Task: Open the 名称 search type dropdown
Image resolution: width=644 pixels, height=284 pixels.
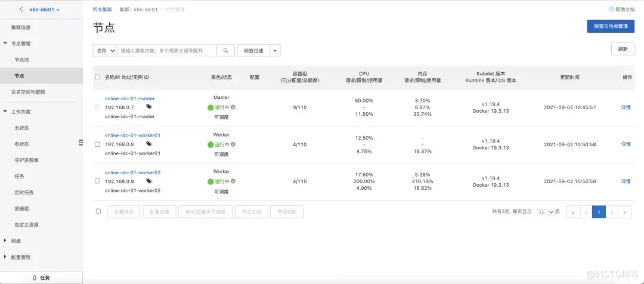Action: 104,51
